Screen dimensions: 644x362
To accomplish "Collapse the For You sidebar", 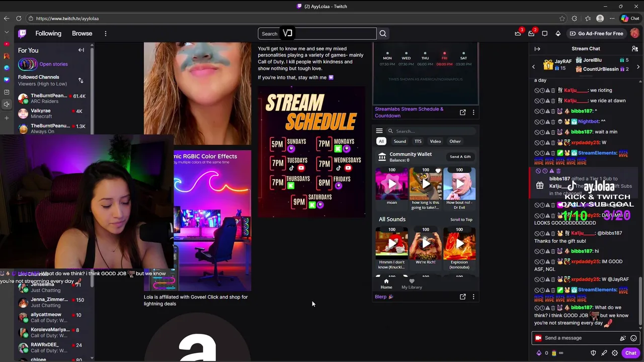I will tap(81, 50).
